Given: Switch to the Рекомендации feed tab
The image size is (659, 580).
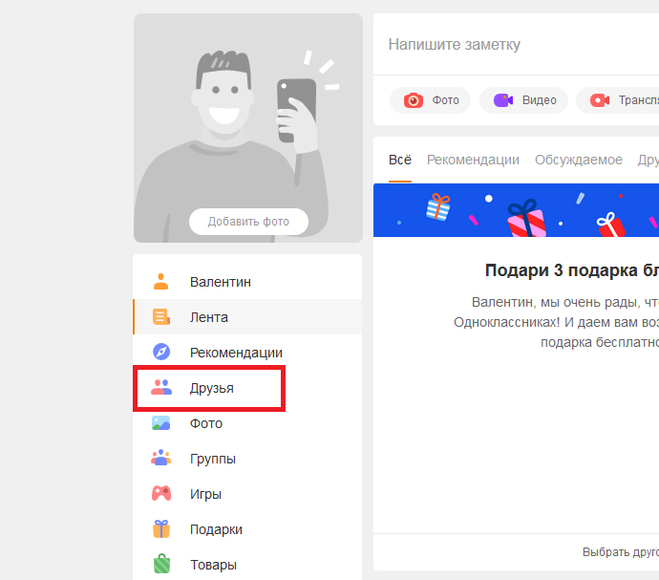Looking at the screenshot, I should (472, 160).
